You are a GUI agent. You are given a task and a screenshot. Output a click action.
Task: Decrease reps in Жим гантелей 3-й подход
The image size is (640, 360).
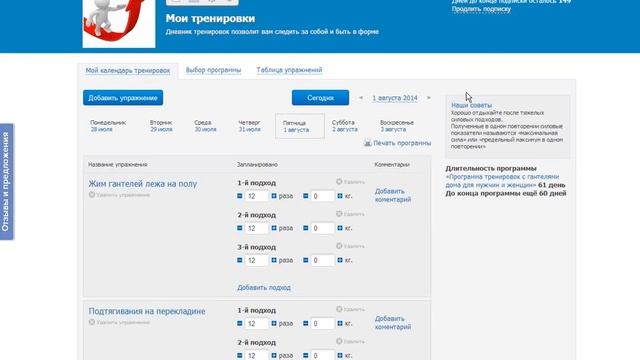(240, 260)
